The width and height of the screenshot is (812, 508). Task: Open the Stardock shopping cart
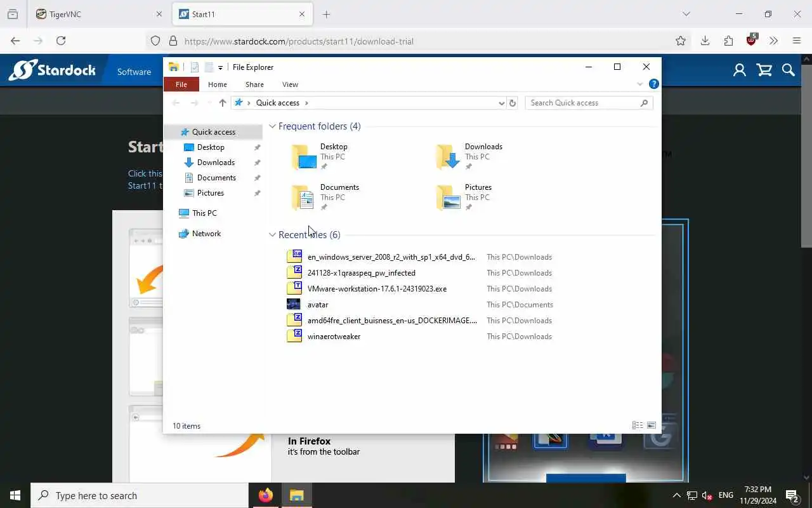point(764,70)
